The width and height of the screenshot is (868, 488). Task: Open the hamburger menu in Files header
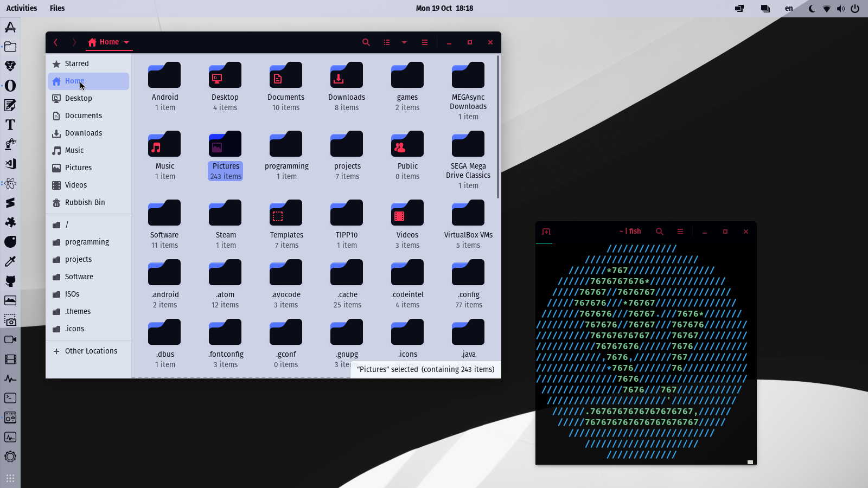tap(425, 42)
